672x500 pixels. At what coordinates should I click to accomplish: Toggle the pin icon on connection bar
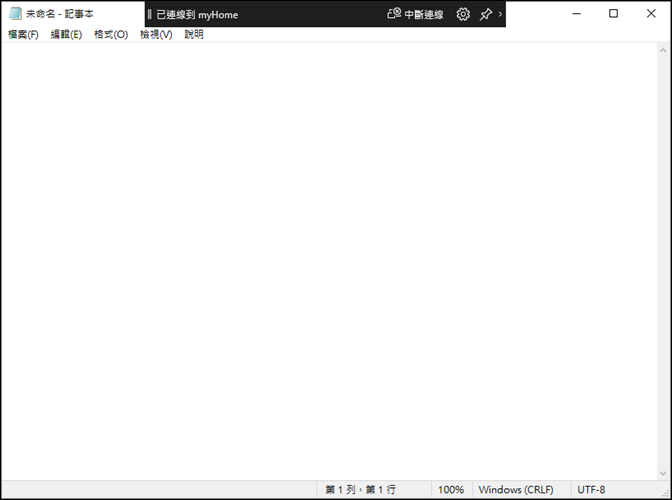pyautogui.click(x=486, y=14)
